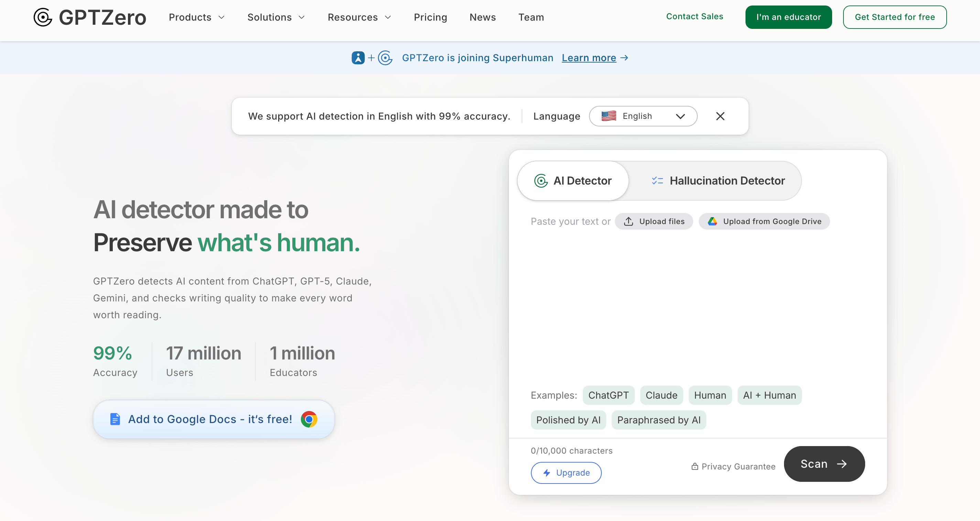This screenshot has height=521, width=980.
Task: Click the GPTZero logo icon
Action: [x=43, y=17]
